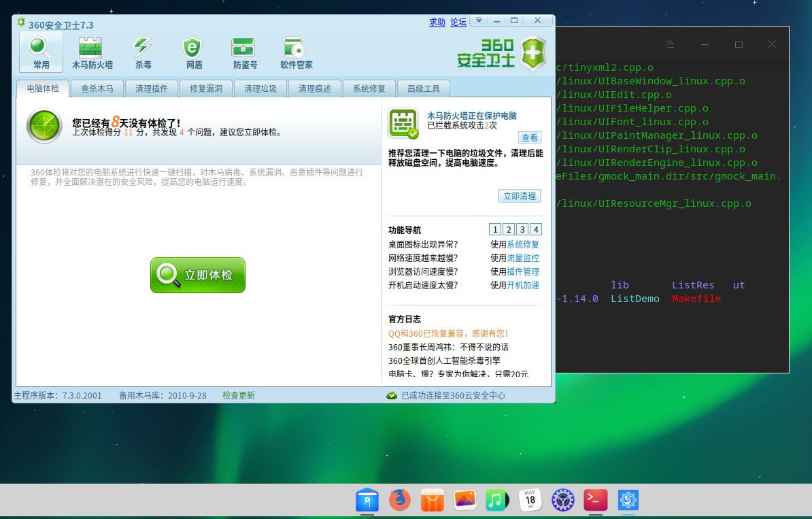This screenshot has height=519, width=812.
Task: Go to navigation page 4
Action: (536, 229)
